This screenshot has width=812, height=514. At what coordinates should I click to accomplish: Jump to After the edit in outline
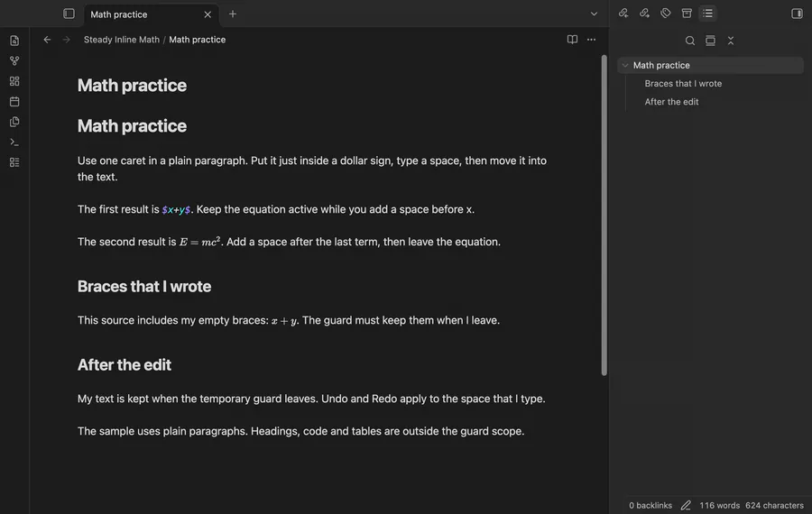pos(671,102)
